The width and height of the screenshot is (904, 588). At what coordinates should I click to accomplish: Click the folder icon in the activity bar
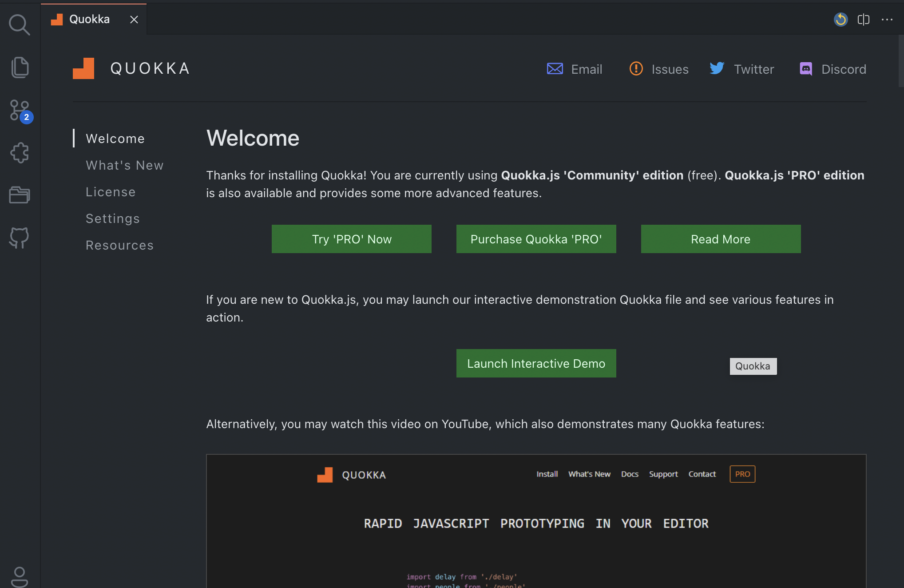click(20, 195)
